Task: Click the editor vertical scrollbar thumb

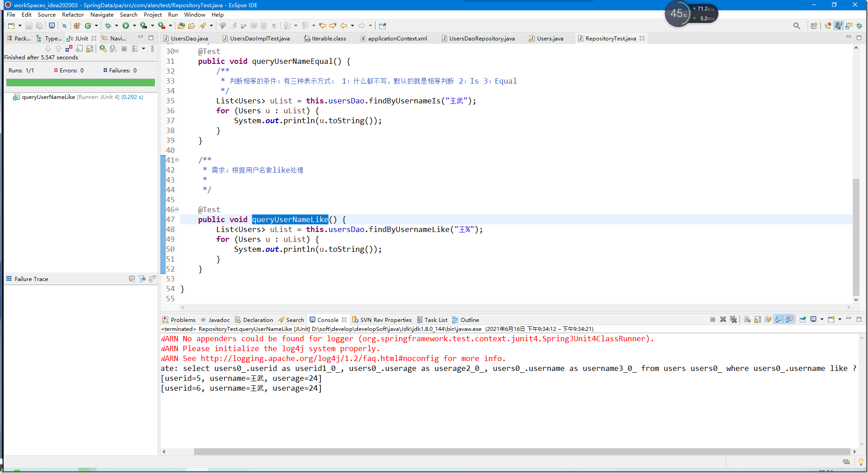Action: (856, 237)
